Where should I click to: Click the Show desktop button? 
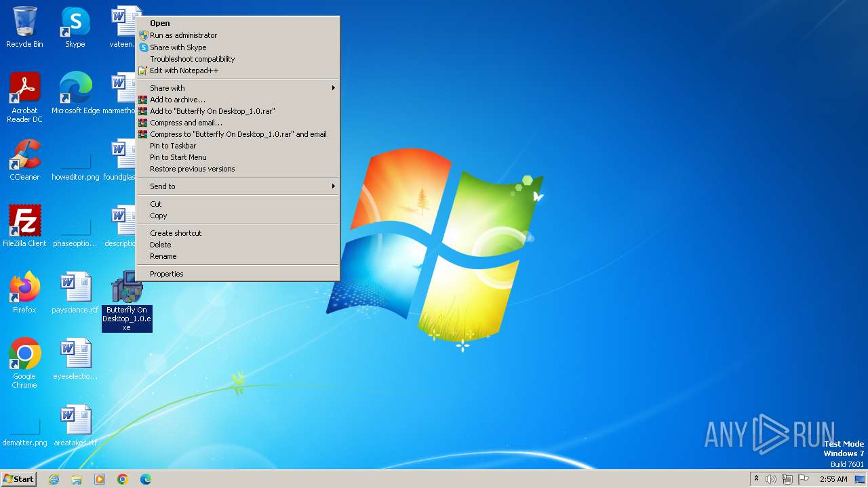[861, 479]
